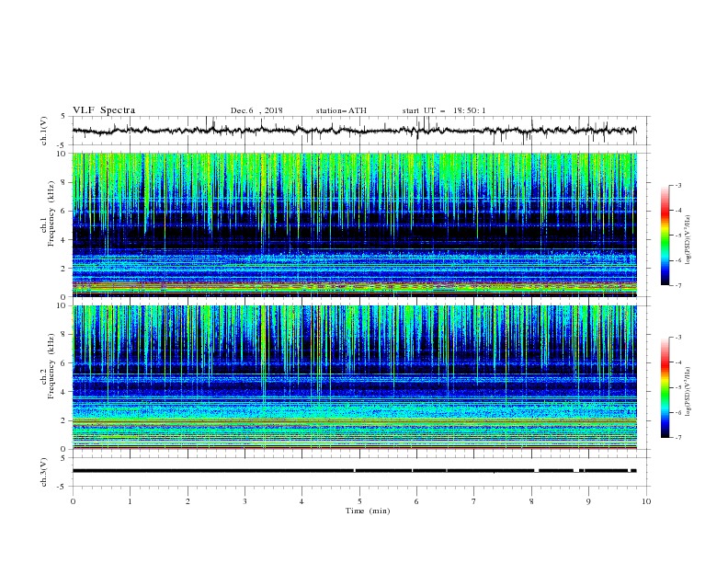
Task: Click inside the ch.1 spectrogram panel
Action: [355, 224]
